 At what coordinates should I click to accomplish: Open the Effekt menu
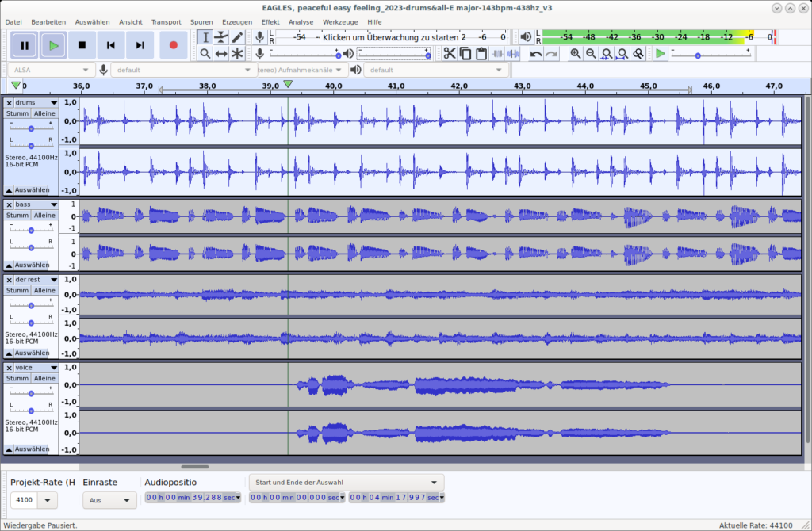270,22
